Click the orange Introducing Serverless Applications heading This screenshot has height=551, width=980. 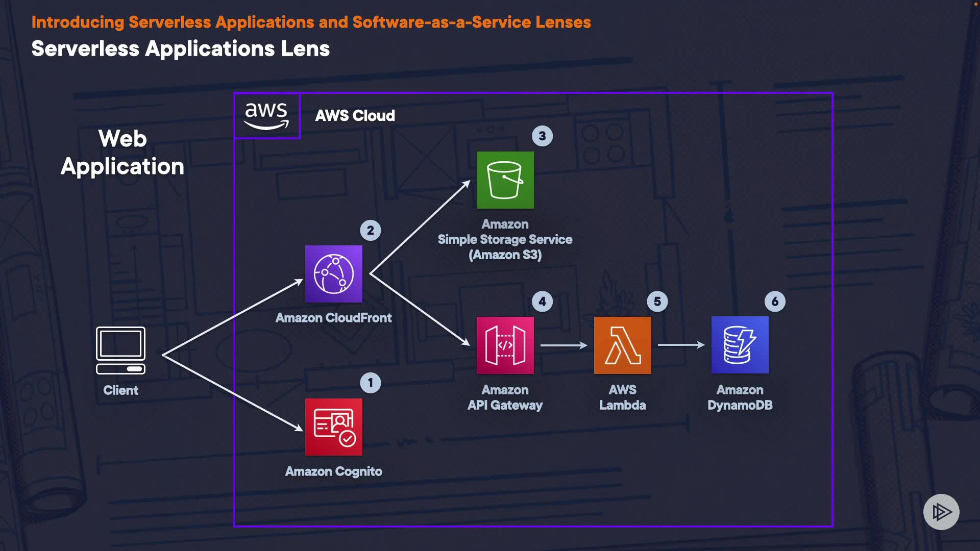[x=311, y=22]
